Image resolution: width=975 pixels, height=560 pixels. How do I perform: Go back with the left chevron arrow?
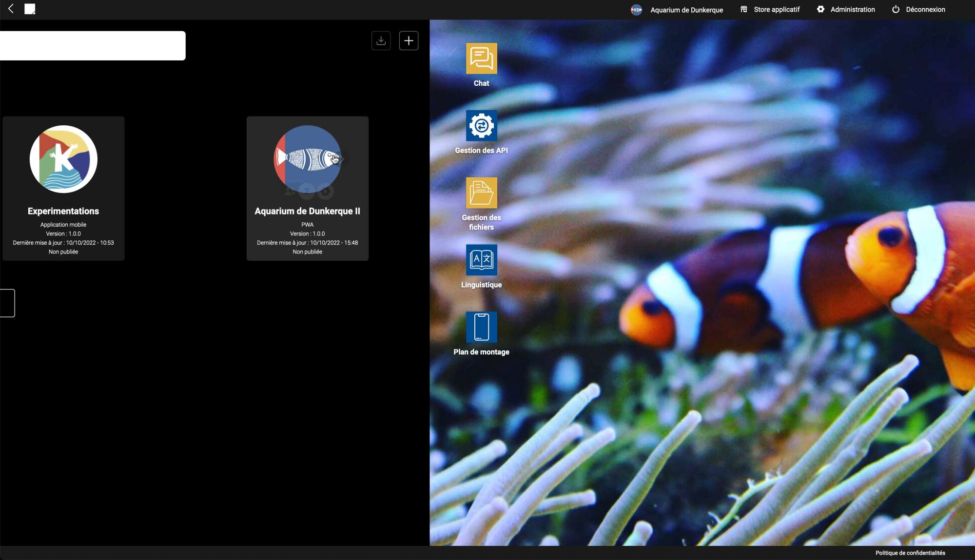[11, 9]
